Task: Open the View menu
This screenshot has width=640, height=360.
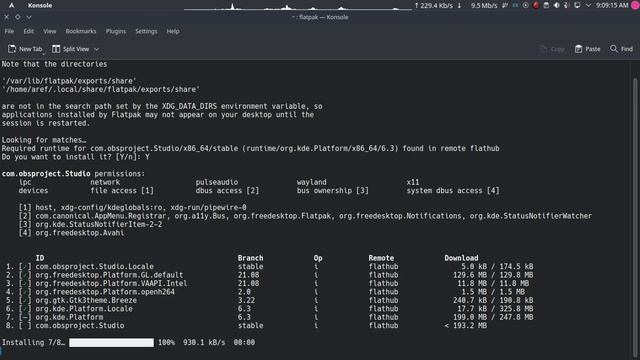Action: (x=49, y=31)
